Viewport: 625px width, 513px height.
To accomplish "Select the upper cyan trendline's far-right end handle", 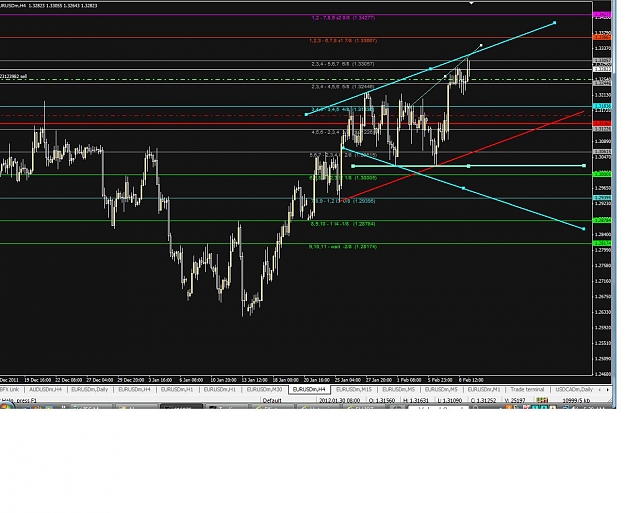I will 554,23.
